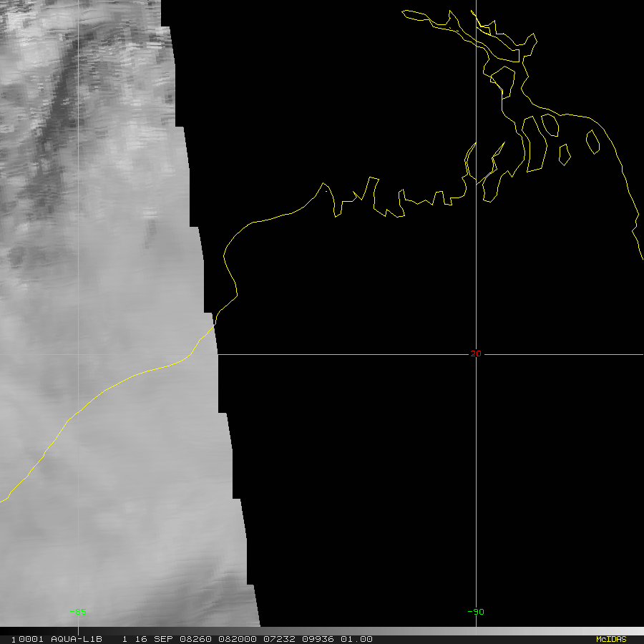Click the McIDAS label in status bar

point(610,639)
